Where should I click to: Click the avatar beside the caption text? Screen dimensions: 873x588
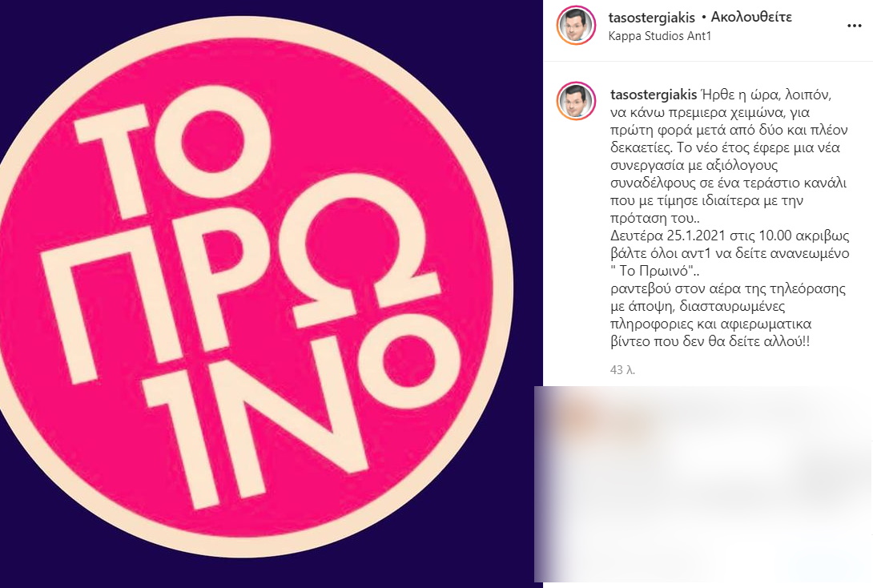click(576, 102)
